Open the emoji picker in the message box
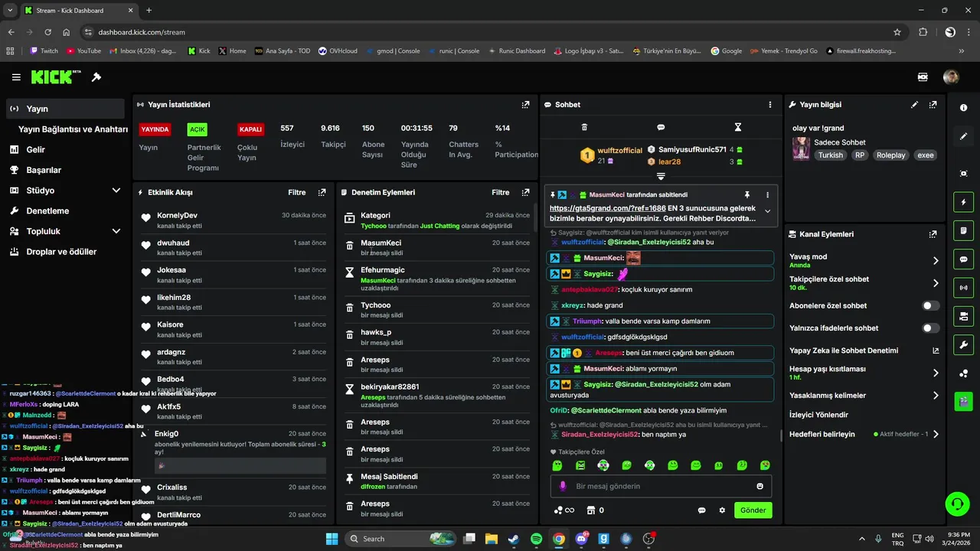Viewport: 980px width, 551px height. coord(759,486)
